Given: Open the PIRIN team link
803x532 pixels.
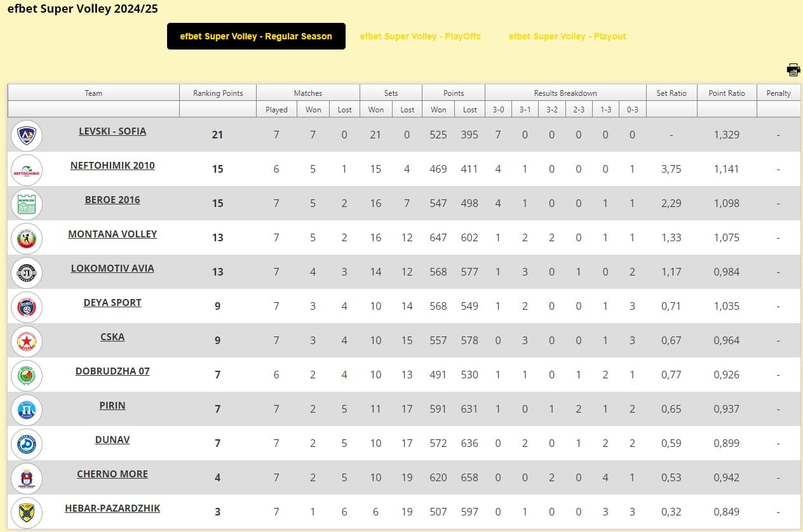Looking at the screenshot, I should pos(112,406).
